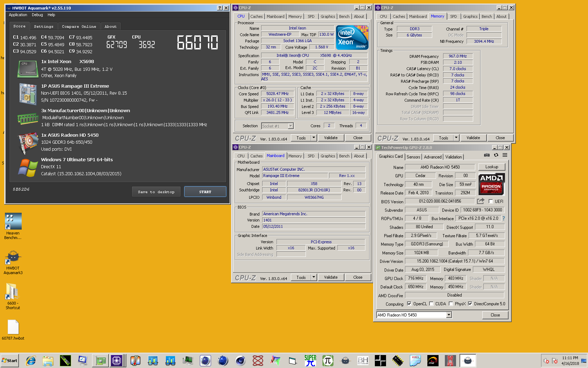Open the AMD Radeon HD 5450 GPU selector dropdown
The width and height of the screenshot is (588, 368).
tap(449, 315)
